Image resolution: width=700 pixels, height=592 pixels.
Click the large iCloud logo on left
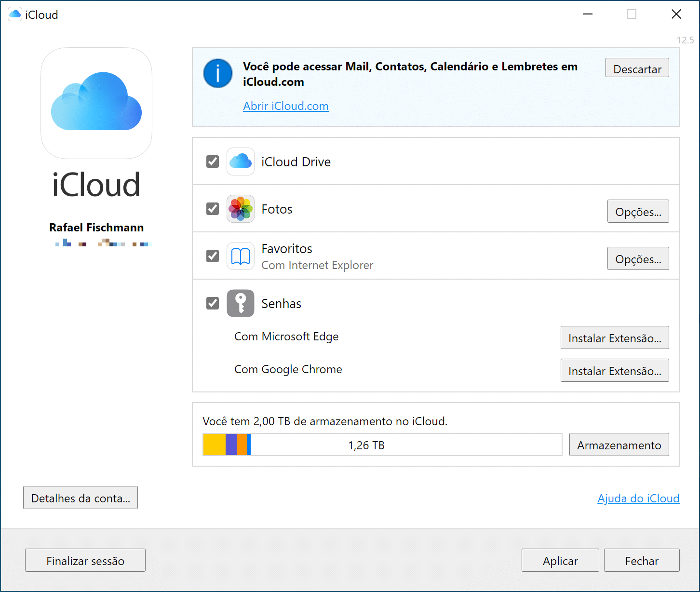(96, 103)
